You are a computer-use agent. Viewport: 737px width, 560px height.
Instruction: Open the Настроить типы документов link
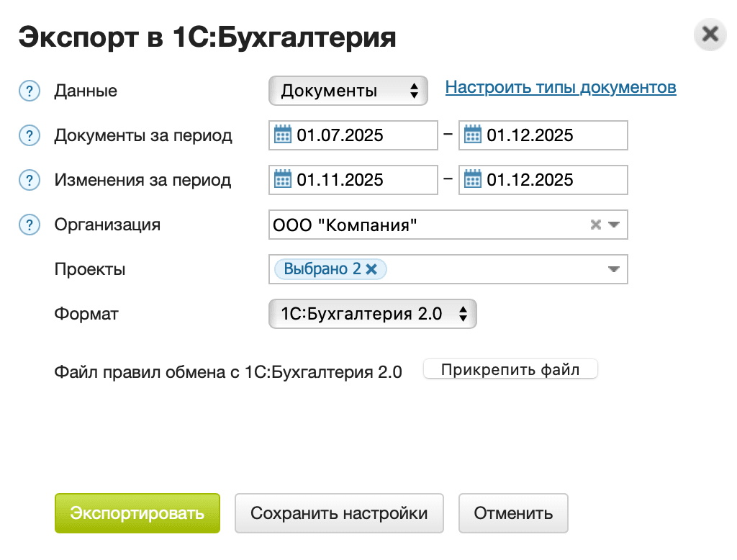[561, 86]
